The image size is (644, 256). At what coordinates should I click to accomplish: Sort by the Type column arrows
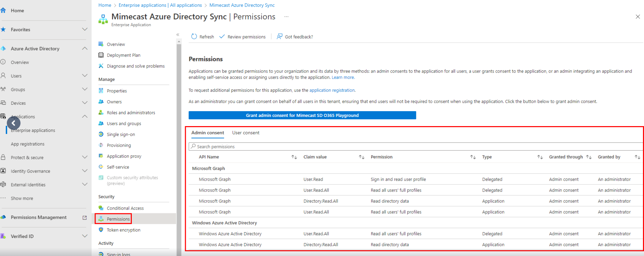(540, 157)
